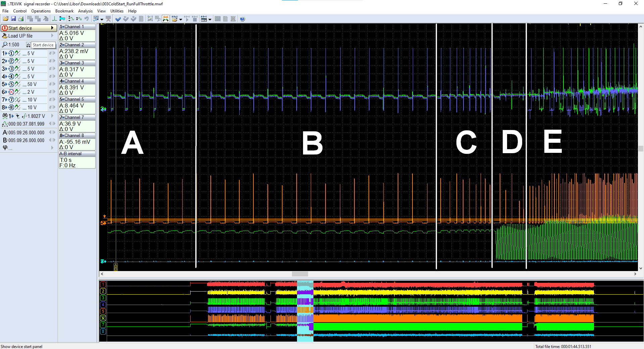Image resolution: width=644 pixels, height=349 pixels.
Task: Toggle channel 2 enable circle in left panel
Action: coord(11,61)
